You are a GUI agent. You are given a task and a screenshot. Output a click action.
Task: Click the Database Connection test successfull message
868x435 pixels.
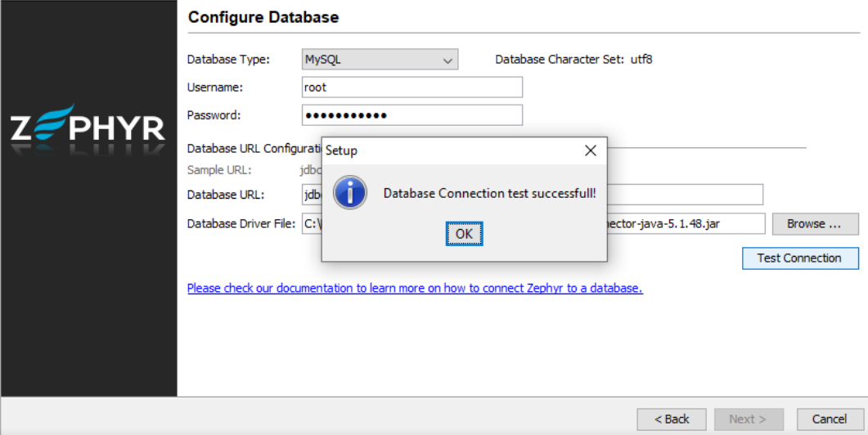click(489, 194)
